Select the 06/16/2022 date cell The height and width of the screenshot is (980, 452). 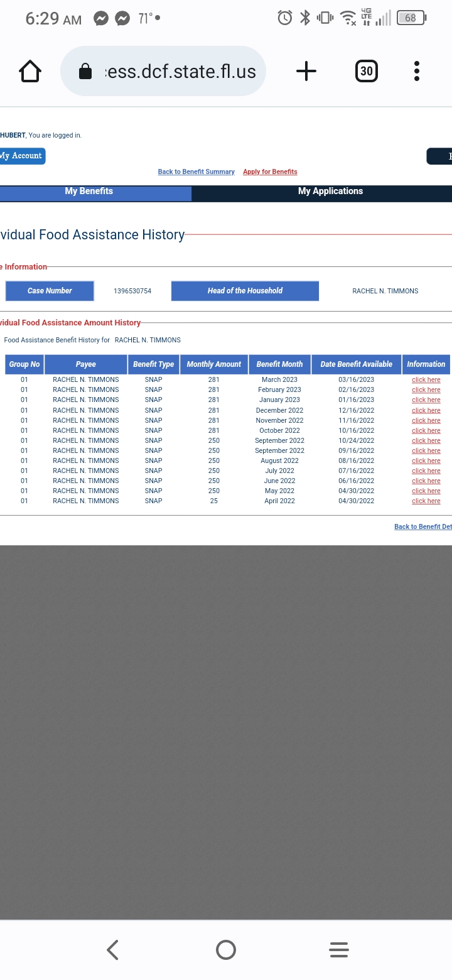point(356,481)
